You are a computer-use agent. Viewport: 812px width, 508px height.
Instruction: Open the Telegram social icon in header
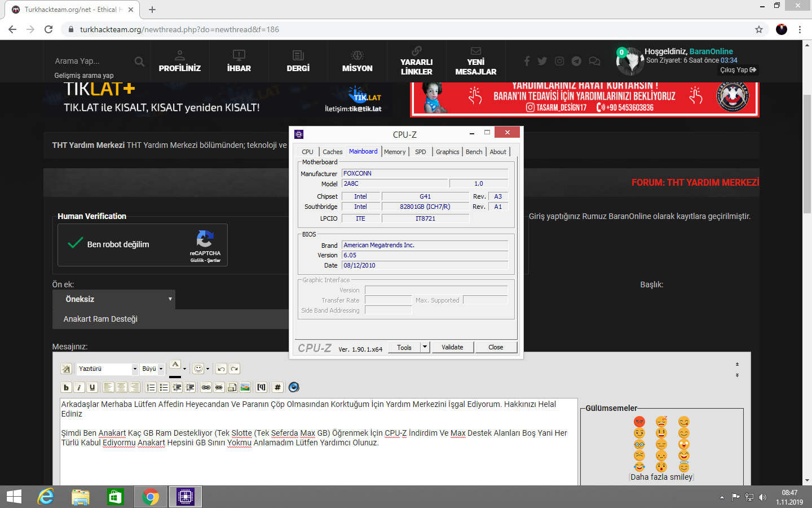[576, 61]
